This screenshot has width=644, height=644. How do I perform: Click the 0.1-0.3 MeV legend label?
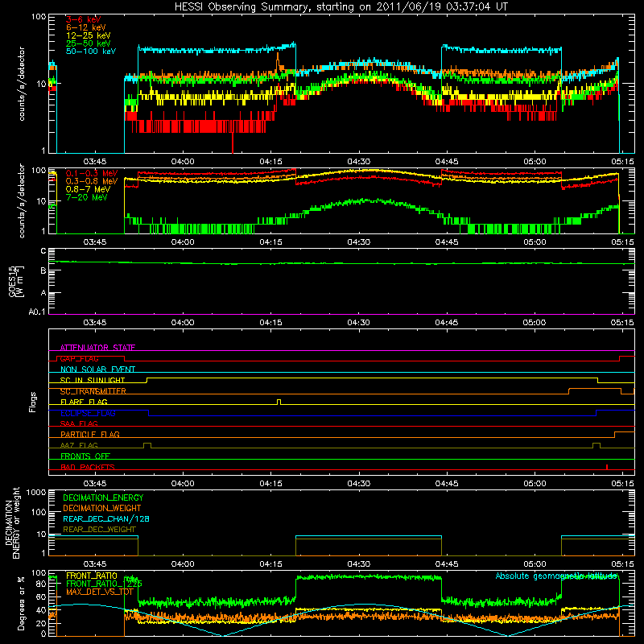(92, 173)
